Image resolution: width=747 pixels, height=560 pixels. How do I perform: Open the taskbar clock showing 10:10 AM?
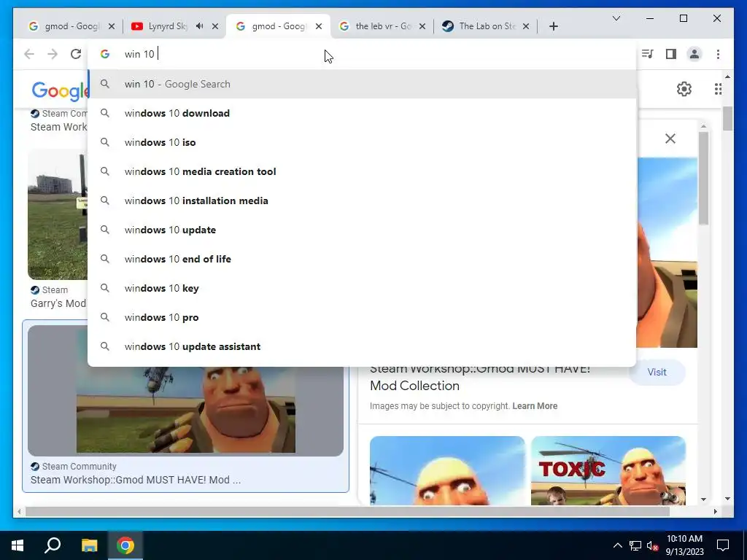tap(684, 545)
